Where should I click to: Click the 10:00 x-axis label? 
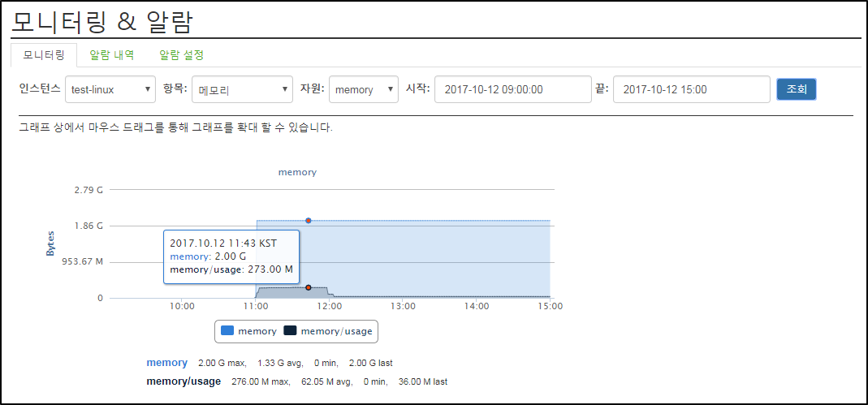tap(182, 305)
